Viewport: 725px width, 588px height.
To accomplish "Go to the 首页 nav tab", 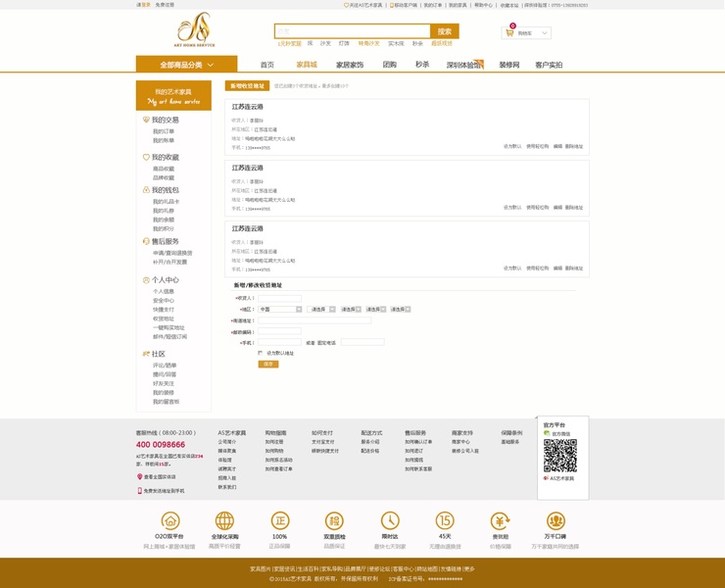I will point(267,65).
